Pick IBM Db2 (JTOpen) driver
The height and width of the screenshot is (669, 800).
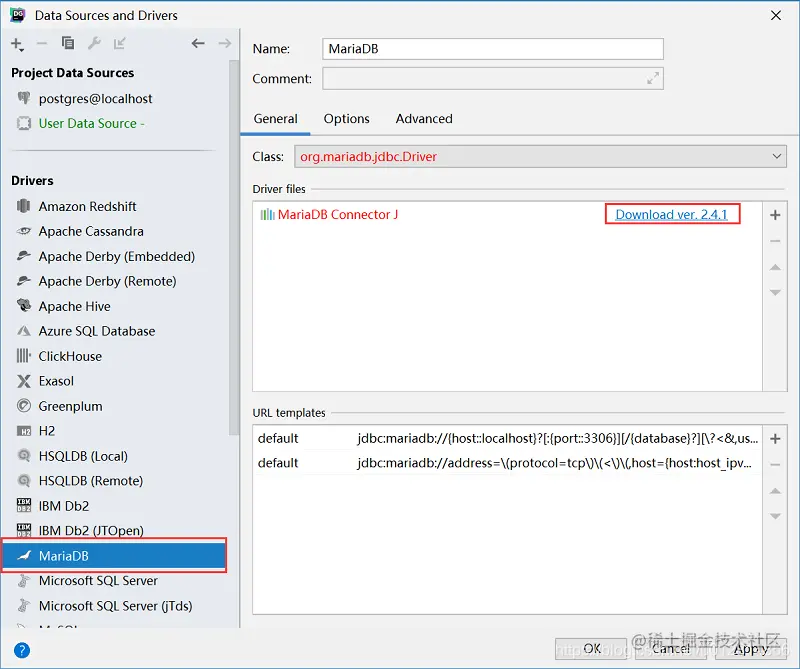[x=91, y=531]
